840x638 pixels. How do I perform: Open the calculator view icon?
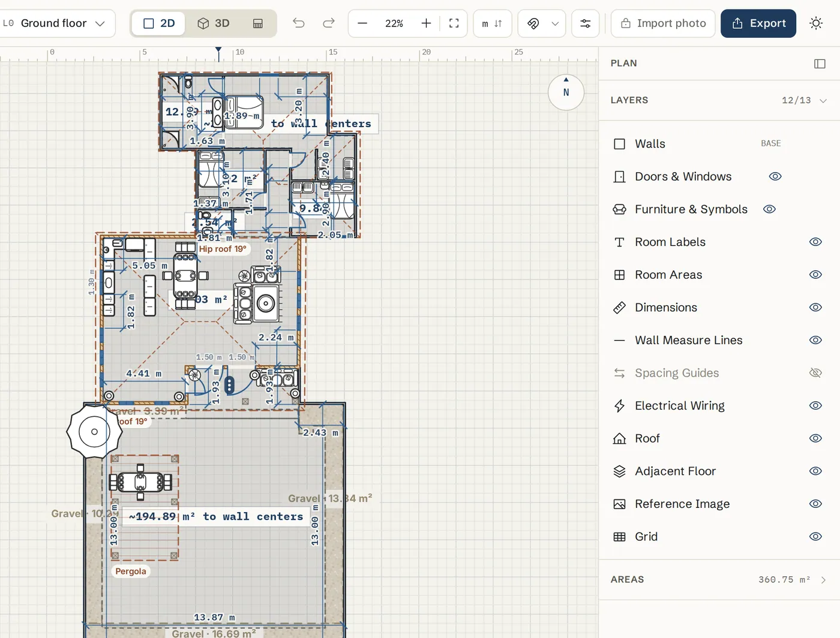pos(258,23)
